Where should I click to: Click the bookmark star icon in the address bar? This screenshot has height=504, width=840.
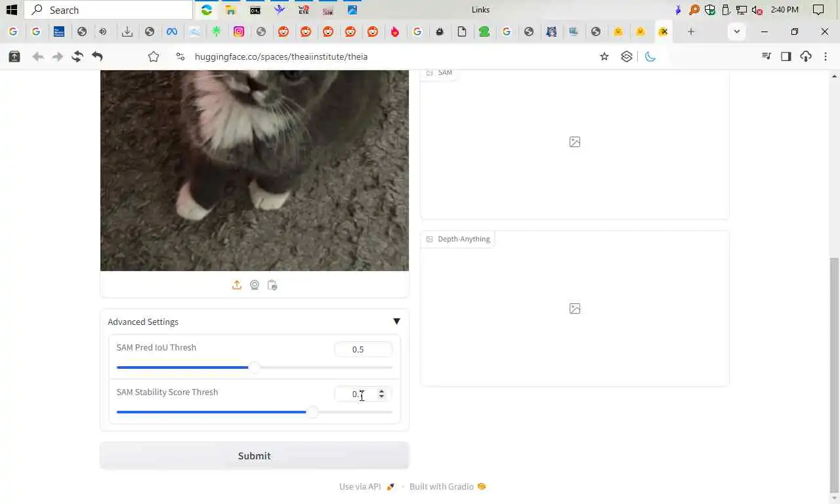tap(604, 56)
